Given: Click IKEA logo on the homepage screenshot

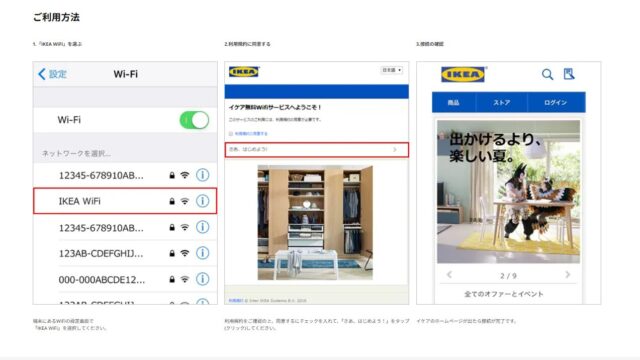Looking at the screenshot, I should pyautogui.click(x=463, y=74).
